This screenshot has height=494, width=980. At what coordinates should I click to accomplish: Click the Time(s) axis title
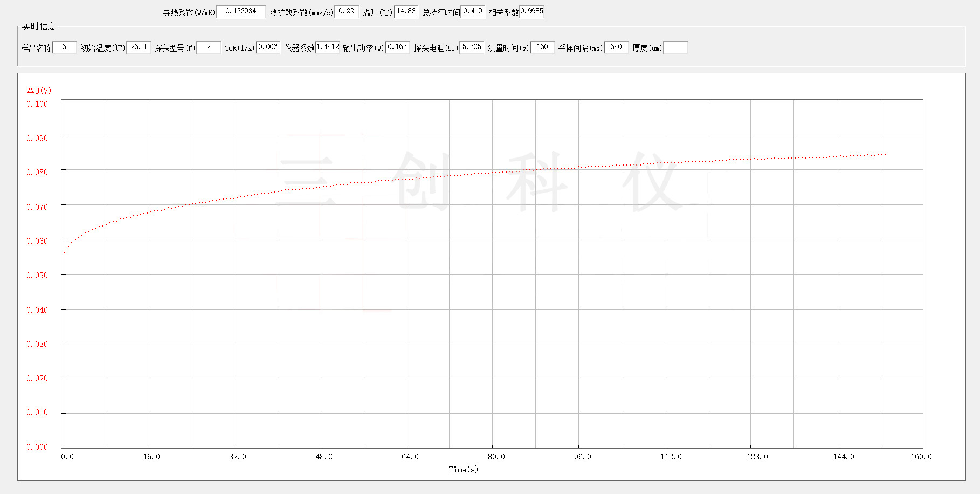(x=463, y=470)
